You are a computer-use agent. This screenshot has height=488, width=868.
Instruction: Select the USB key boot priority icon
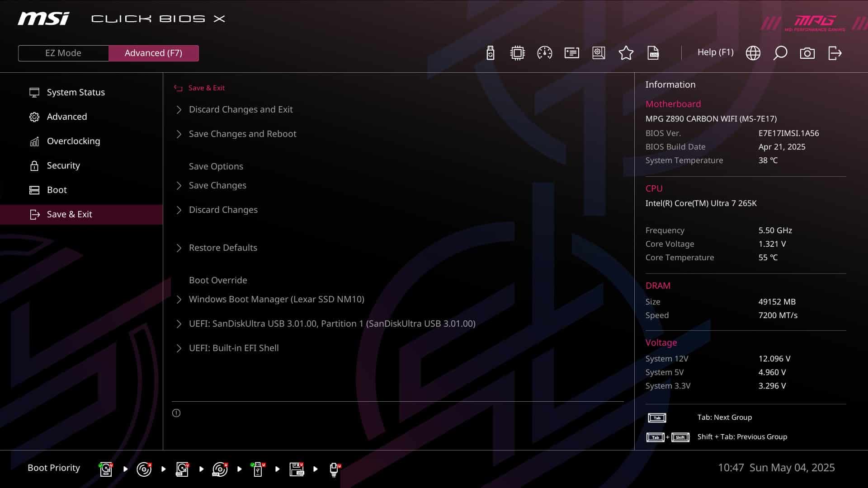258,469
